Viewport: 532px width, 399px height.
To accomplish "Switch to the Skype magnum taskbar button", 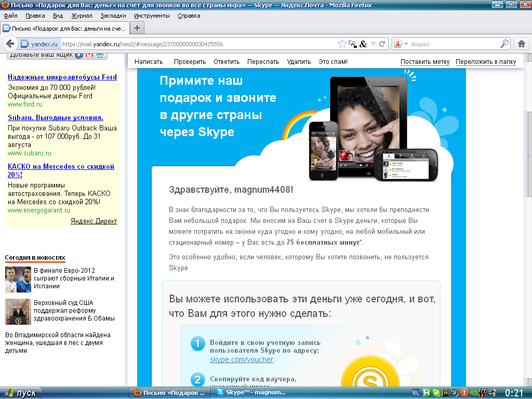I will point(251,393).
